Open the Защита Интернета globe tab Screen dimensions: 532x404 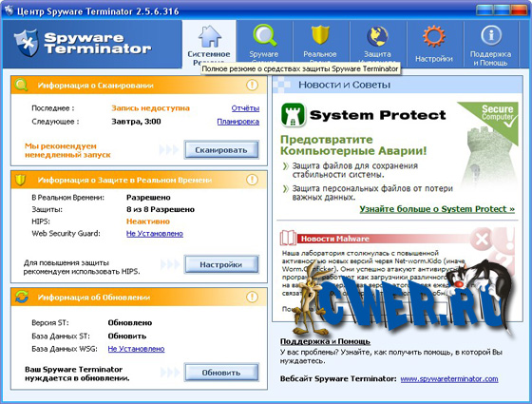(x=377, y=44)
